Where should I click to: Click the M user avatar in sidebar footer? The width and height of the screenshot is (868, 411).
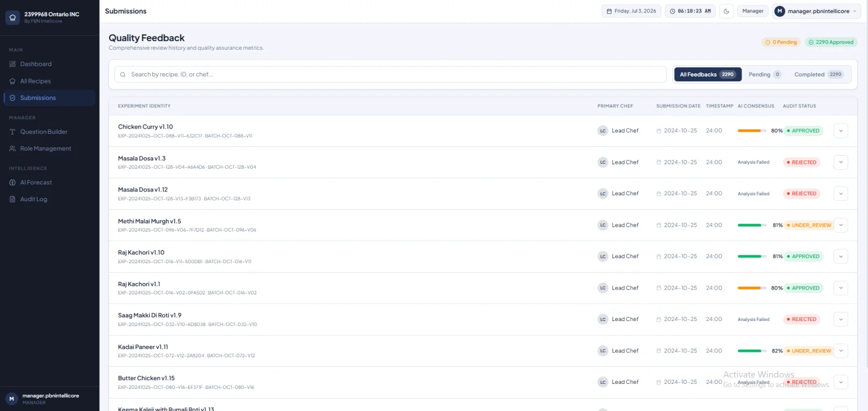(11, 399)
